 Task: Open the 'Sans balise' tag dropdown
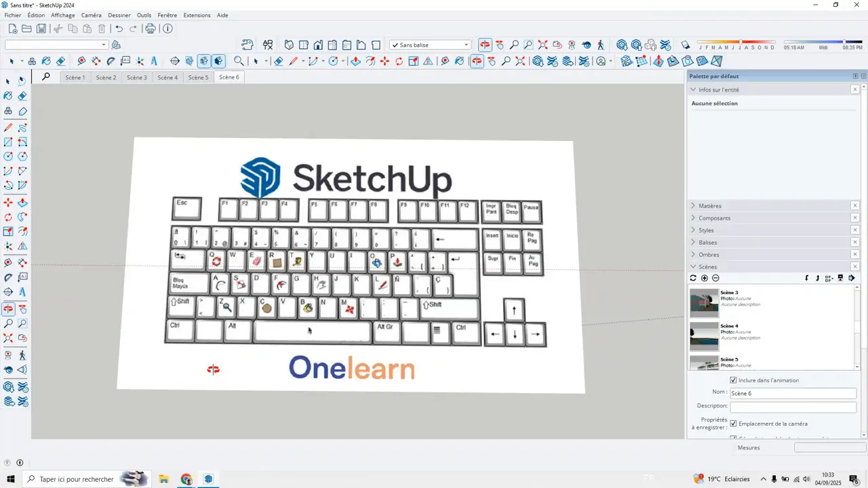tap(465, 45)
